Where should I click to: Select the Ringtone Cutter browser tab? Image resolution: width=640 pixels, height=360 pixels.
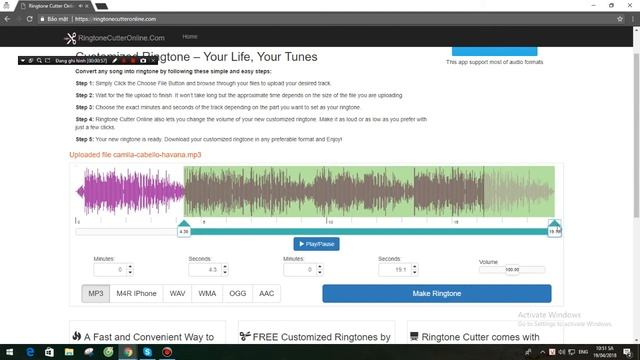click(54, 6)
